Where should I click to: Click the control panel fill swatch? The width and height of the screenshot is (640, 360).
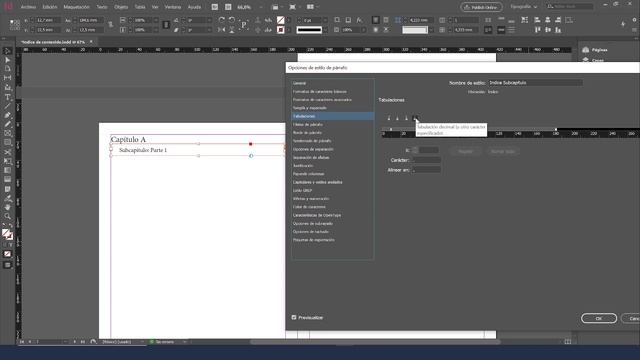click(280, 20)
